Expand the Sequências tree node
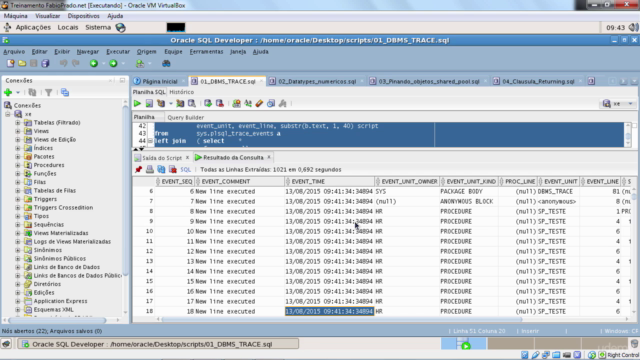Image resolution: width=640 pixels, height=360 pixels. [18, 224]
